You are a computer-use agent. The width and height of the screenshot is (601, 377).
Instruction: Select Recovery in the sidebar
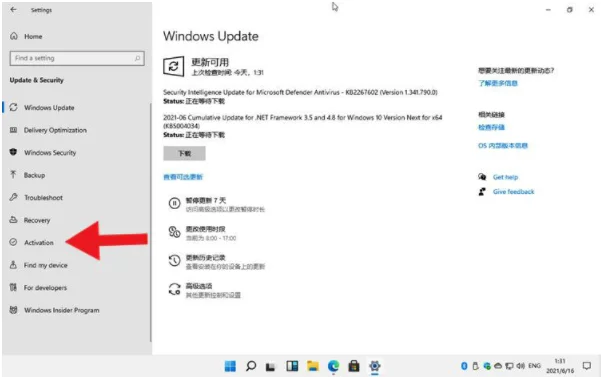click(x=37, y=220)
